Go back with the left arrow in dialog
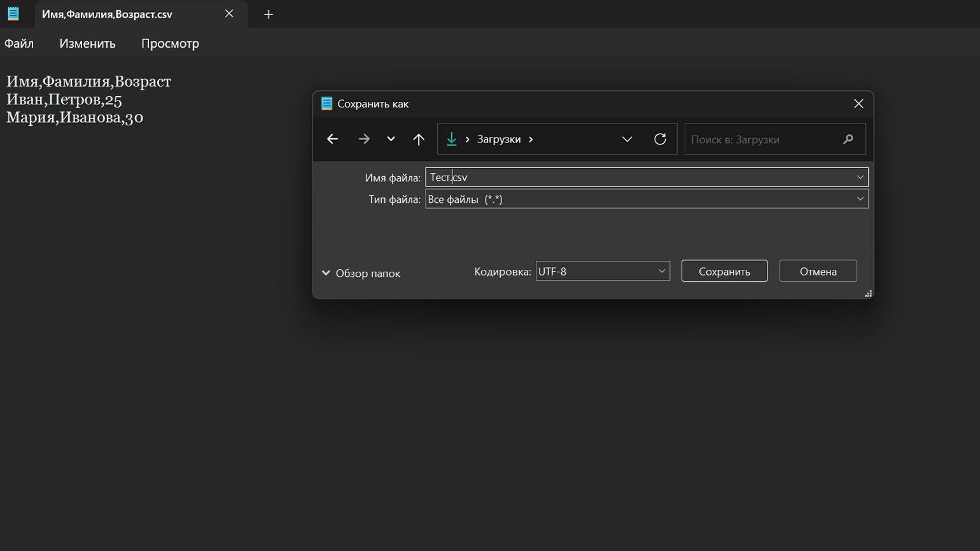Image resolution: width=980 pixels, height=551 pixels. point(332,139)
